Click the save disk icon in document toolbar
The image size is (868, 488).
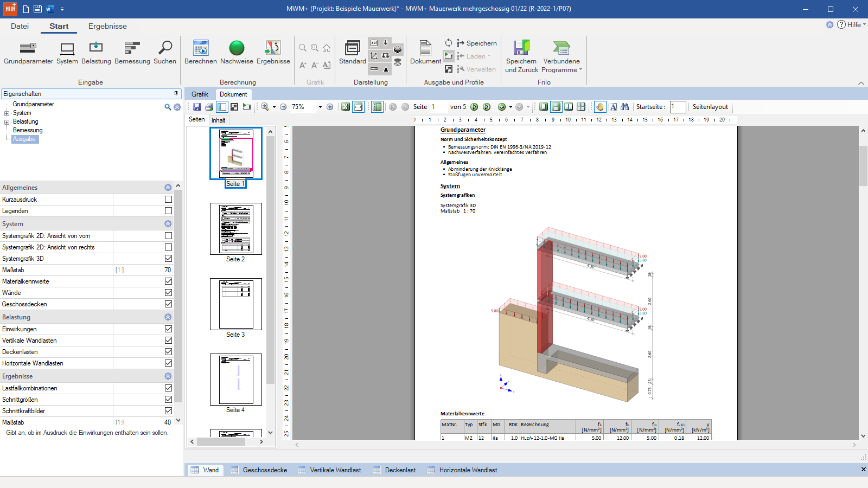click(197, 107)
